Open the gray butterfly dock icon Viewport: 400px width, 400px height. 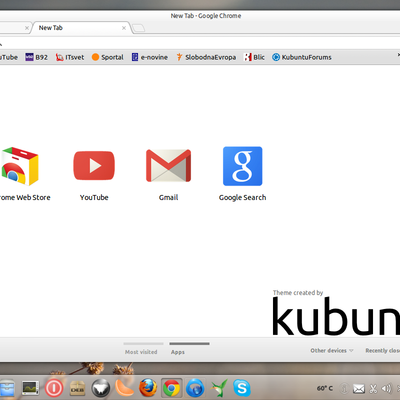pyautogui.click(x=101, y=388)
